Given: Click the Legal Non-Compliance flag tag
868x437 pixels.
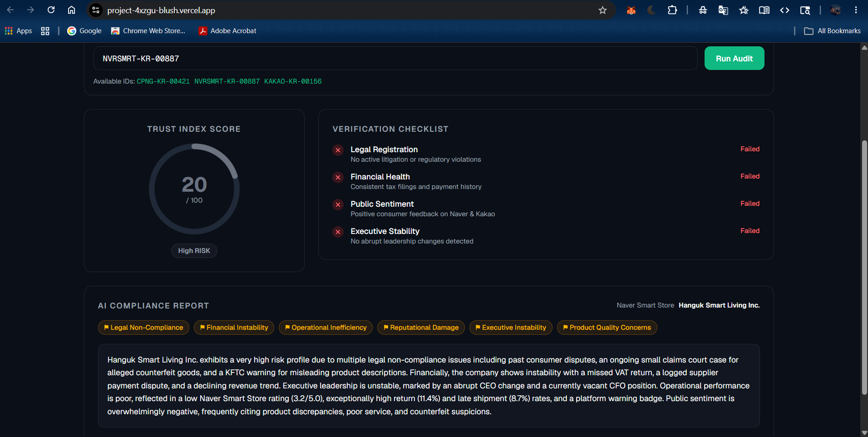Looking at the screenshot, I should (143, 328).
